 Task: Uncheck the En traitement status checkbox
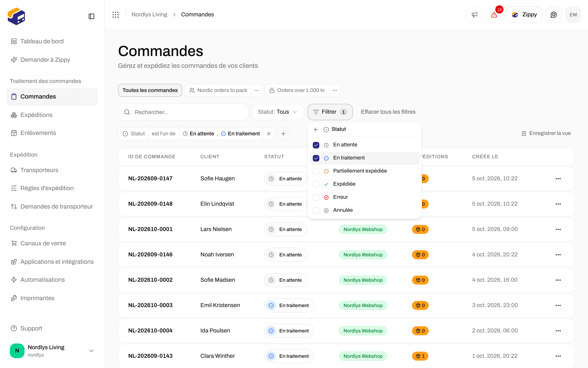(316, 158)
